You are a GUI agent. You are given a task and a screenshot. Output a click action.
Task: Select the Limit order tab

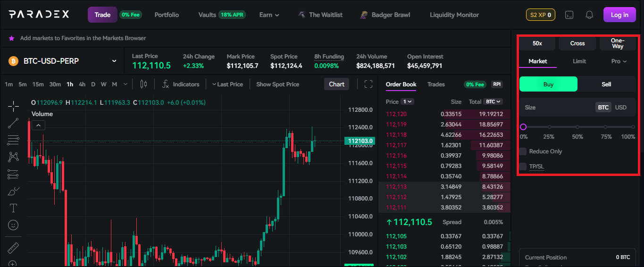click(579, 61)
